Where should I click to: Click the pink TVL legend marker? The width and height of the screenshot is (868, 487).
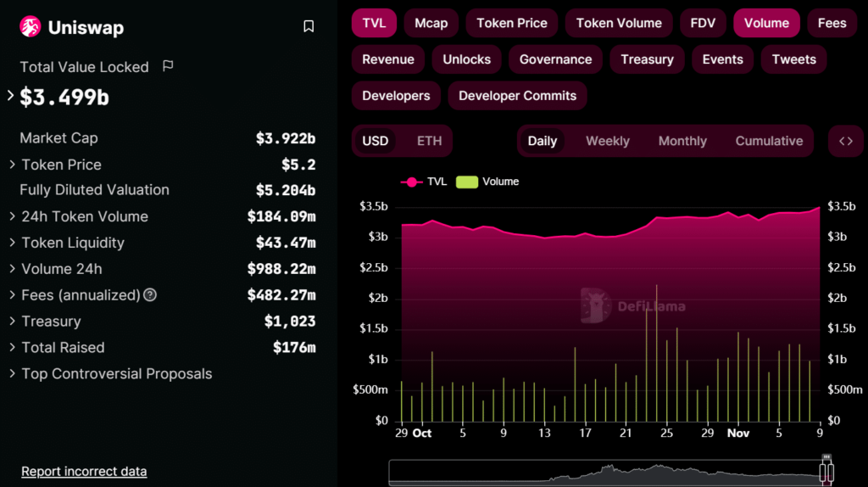[x=412, y=182]
